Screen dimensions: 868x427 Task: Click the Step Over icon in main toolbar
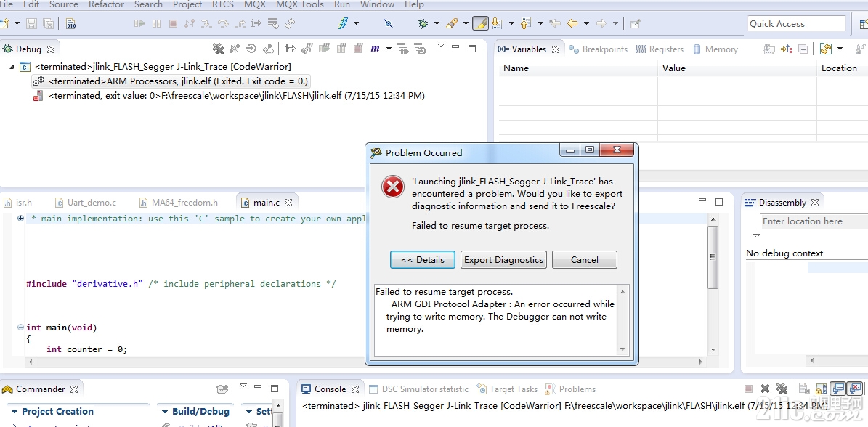pos(223,24)
